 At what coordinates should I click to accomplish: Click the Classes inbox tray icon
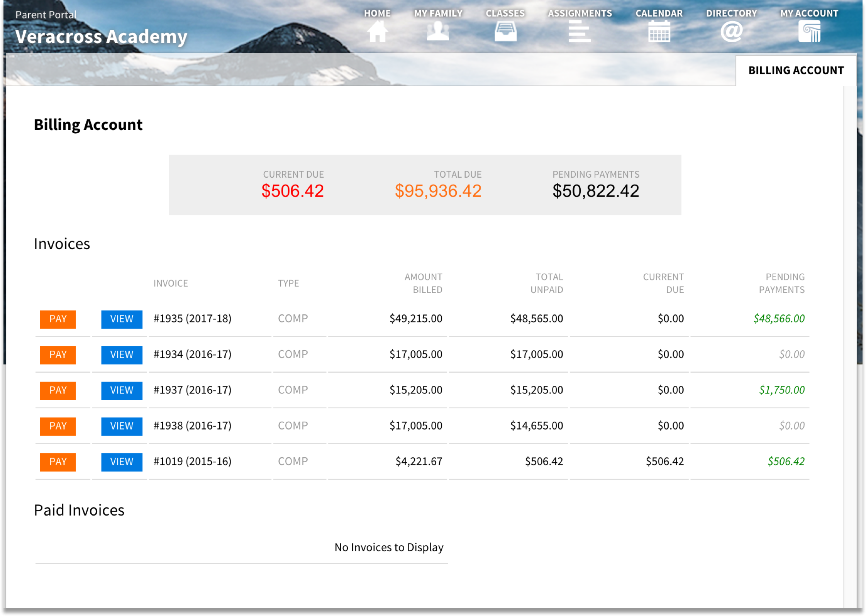[505, 32]
